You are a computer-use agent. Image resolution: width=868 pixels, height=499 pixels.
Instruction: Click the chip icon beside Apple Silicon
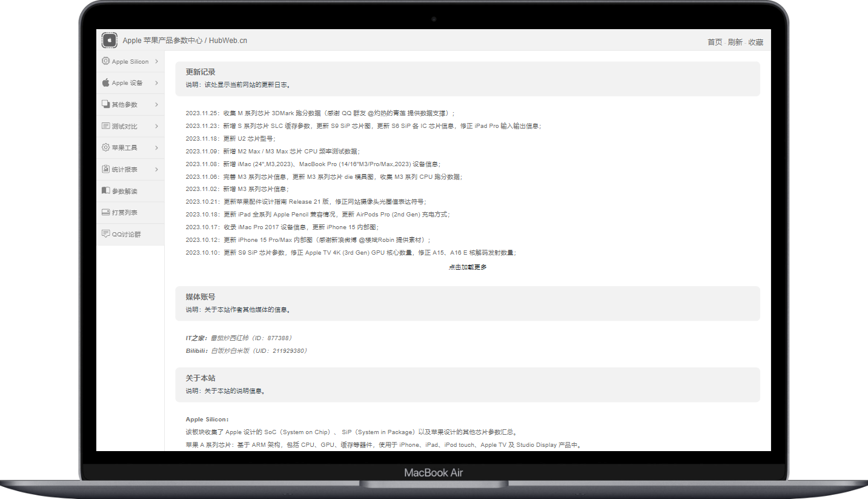point(106,61)
